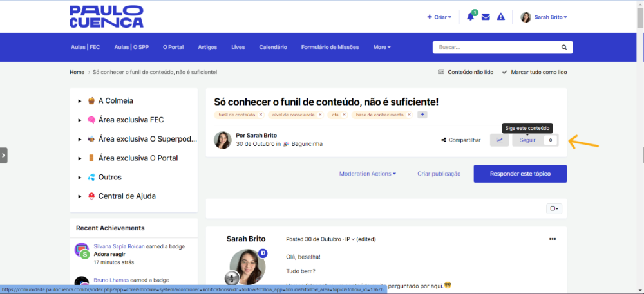644x294 pixels.
Task: Expand the IP details chevron
Action: click(x=353, y=239)
